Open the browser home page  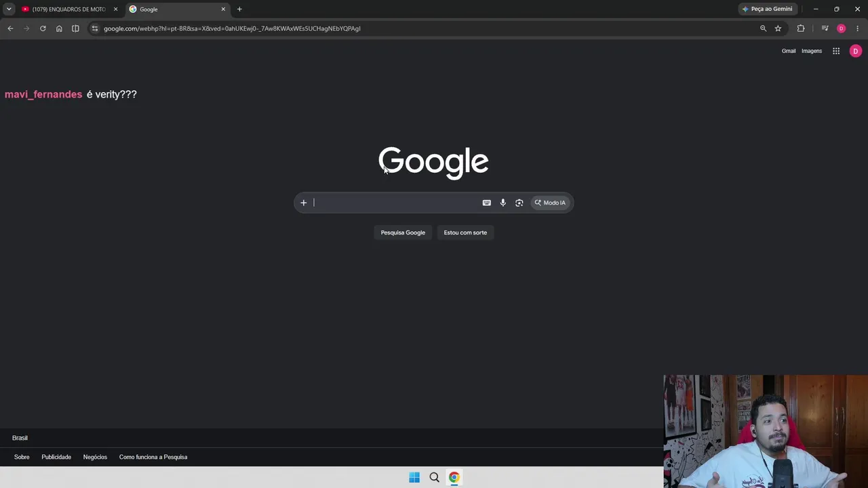tap(59, 28)
